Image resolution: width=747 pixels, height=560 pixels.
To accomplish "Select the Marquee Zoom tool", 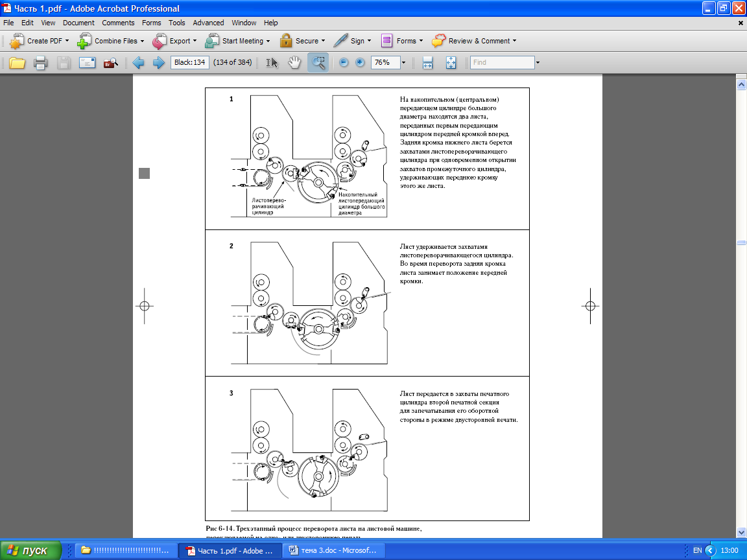I will (318, 62).
